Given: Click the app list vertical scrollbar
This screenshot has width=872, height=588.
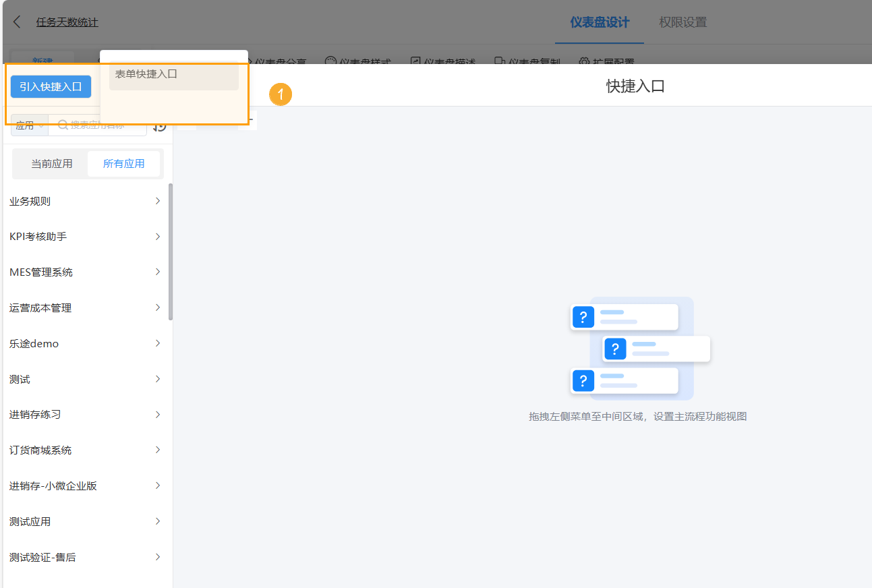Looking at the screenshot, I should coord(171,251).
